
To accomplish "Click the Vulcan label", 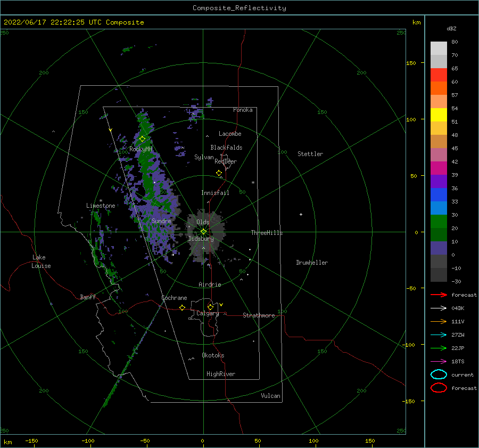I will 270,396.
